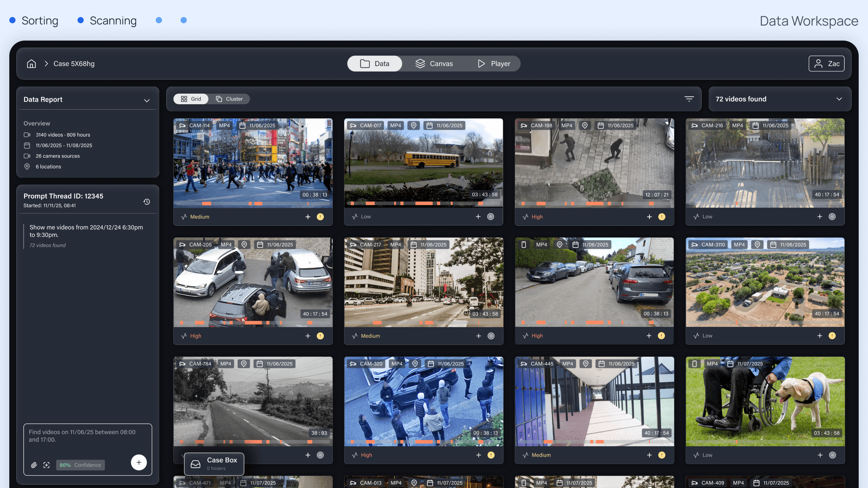This screenshot has height=488, width=868.
Task: Collapse the Data Report panel
Action: (x=146, y=100)
